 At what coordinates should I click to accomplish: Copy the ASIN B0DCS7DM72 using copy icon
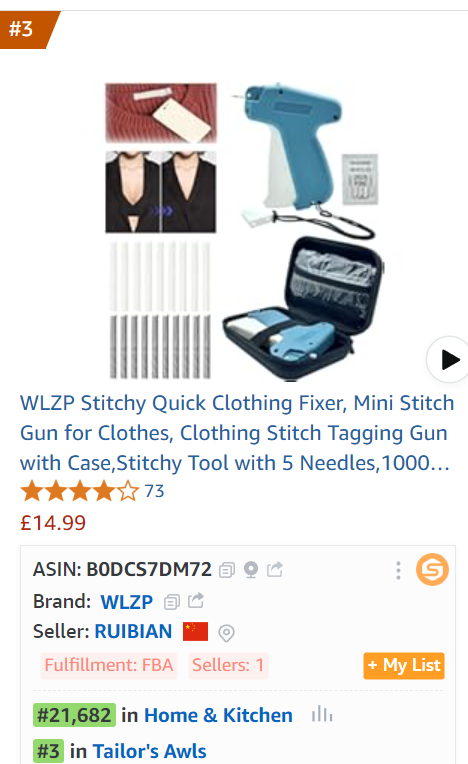point(227,570)
